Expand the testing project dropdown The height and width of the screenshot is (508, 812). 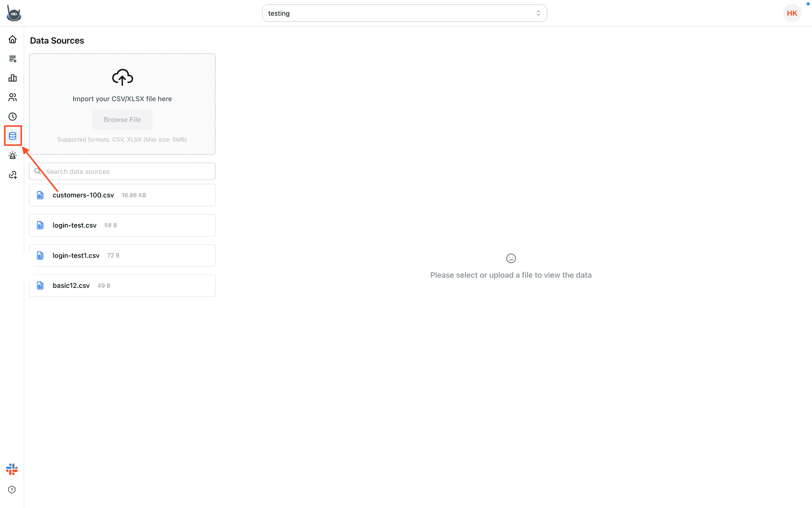click(x=404, y=13)
